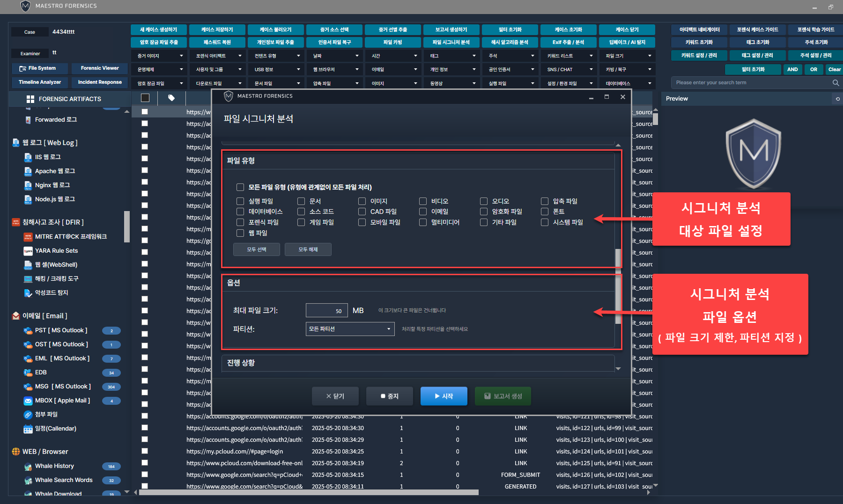The height and width of the screenshot is (504, 843).
Task: Check the 모든 파일 유형 checkbox
Action: tap(240, 187)
